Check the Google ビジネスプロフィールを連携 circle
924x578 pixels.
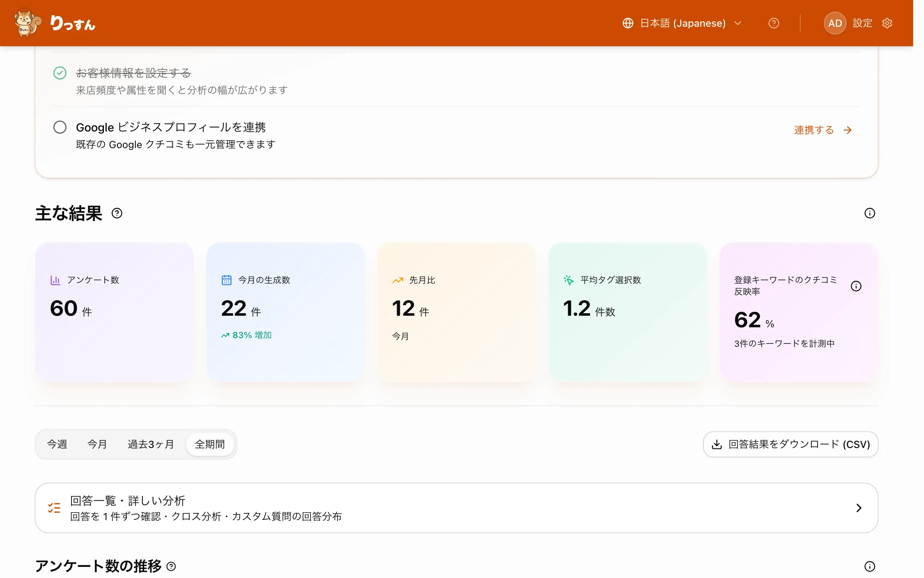(x=60, y=127)
